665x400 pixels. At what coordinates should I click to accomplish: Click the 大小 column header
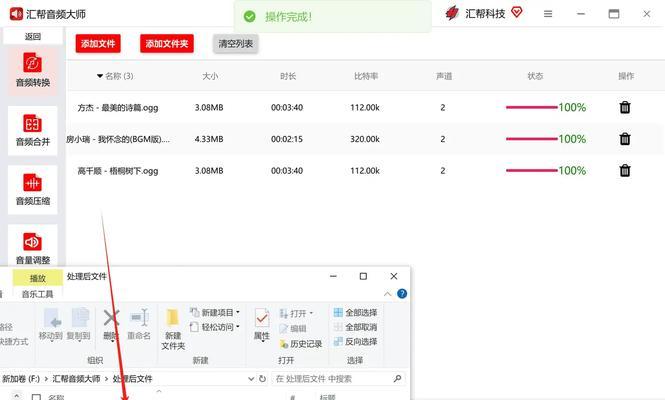pyautogui.click(x=210, y=76)
